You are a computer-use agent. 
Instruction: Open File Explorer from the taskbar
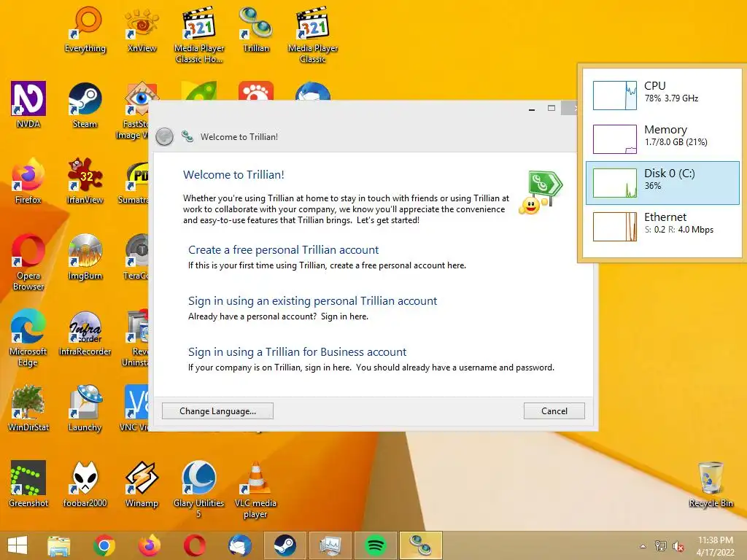coord(58,545)
